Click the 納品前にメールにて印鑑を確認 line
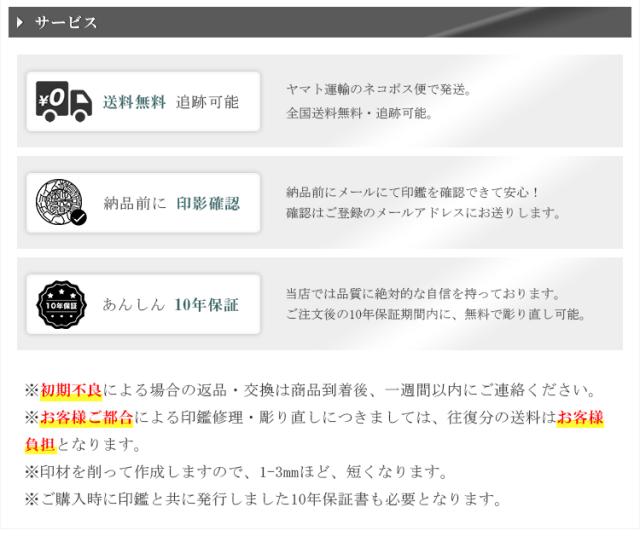The height and width of the screenshot is (542, 640). point(412,192)
